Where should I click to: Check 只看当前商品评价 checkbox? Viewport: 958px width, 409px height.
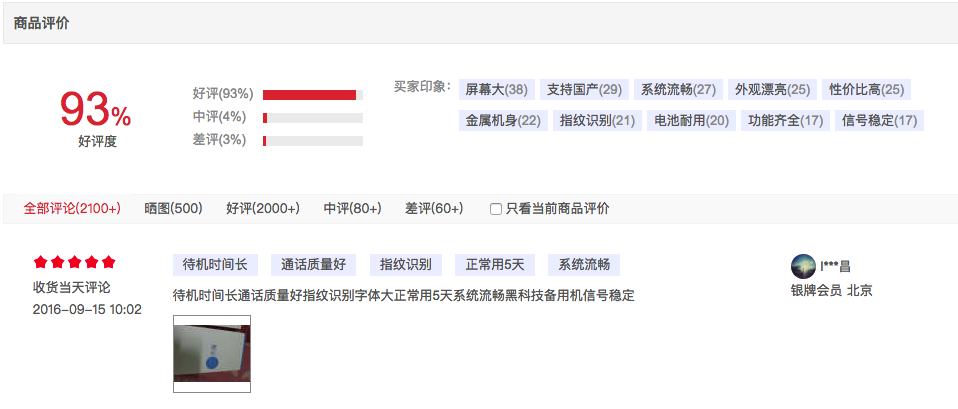click(x=496, y=209)
